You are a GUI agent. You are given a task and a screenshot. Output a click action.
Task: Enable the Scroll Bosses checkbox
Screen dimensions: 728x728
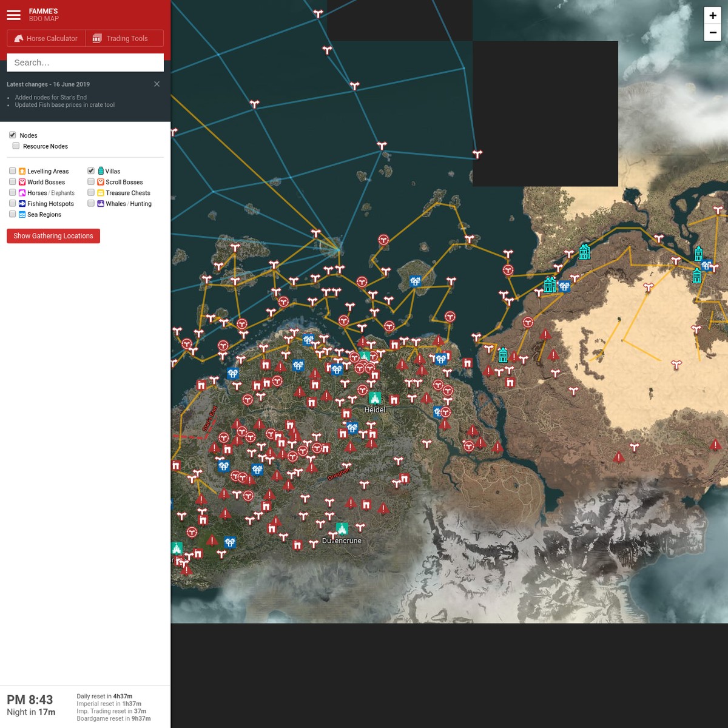[x=90, y=181]
